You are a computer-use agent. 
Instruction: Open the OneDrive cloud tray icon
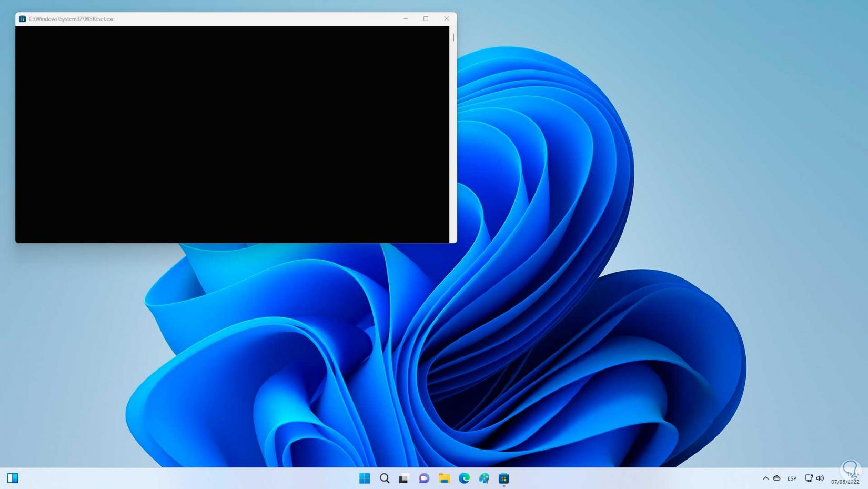point(776,478)
